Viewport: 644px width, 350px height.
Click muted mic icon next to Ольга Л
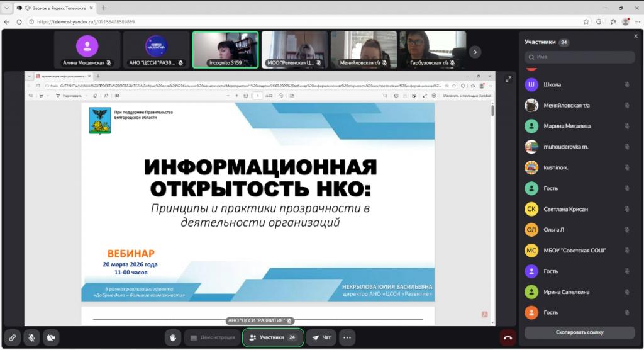pyautogui.click(x=627, y=230)
